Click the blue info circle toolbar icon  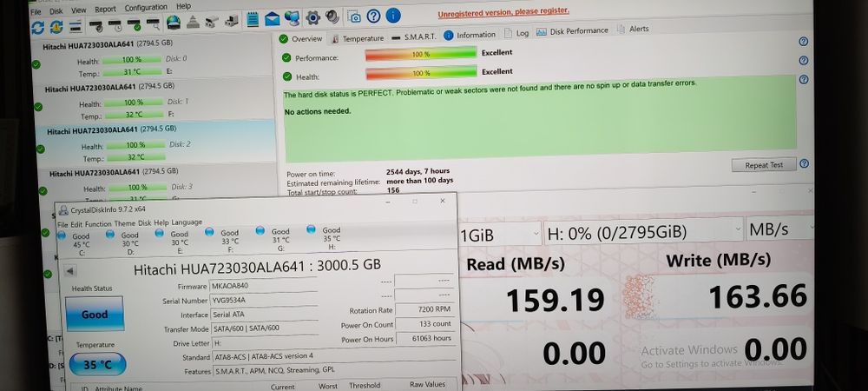pos(393,16)
